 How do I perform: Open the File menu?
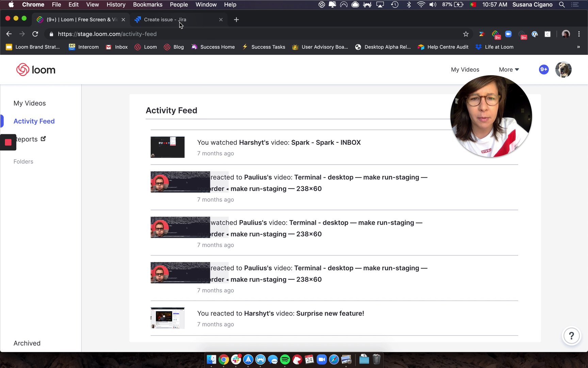pos(56,5)
